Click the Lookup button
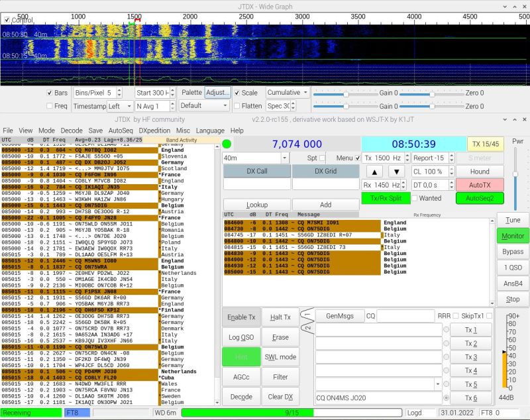 click(257, 205)
